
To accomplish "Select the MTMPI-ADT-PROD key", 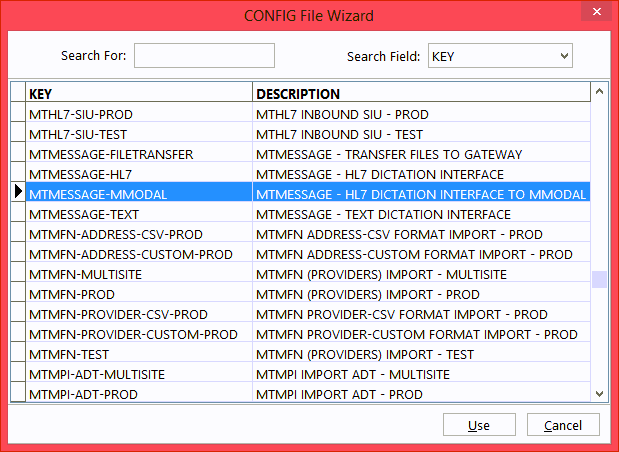I will click(x=138, y=394).
